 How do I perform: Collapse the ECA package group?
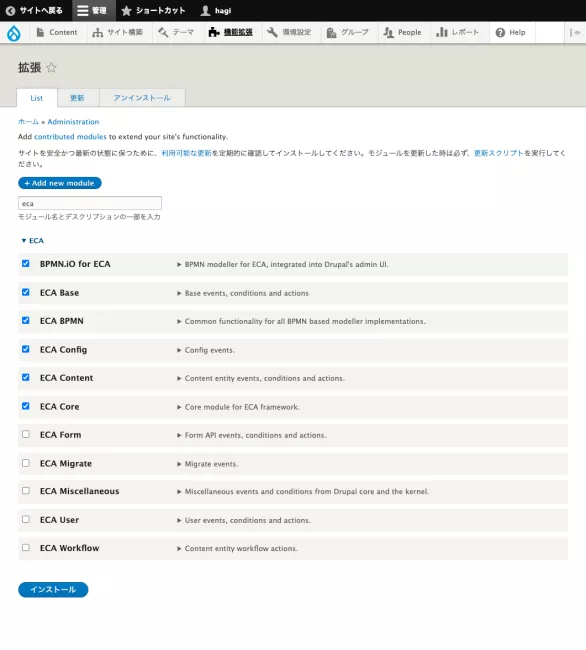pyautogui.click(x=32, y=240)
